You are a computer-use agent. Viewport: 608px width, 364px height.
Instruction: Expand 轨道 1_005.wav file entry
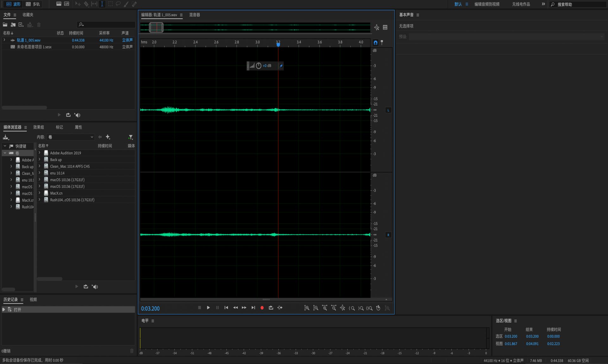pyautogui.click(x=4, y=40)
